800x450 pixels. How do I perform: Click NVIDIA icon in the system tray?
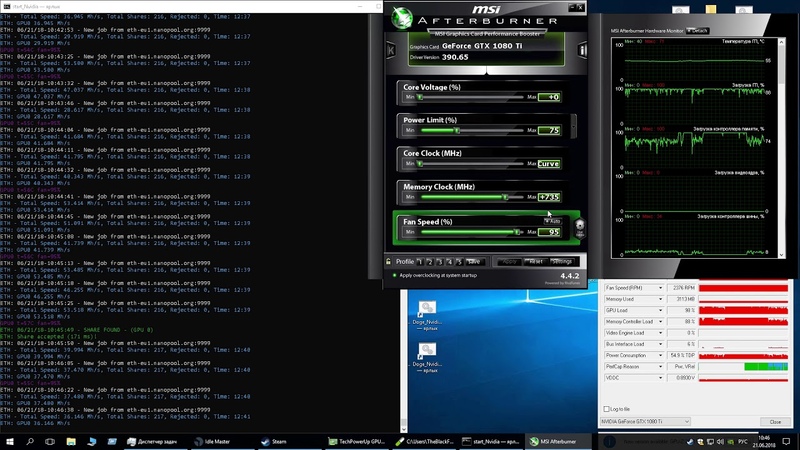point(731,442)
